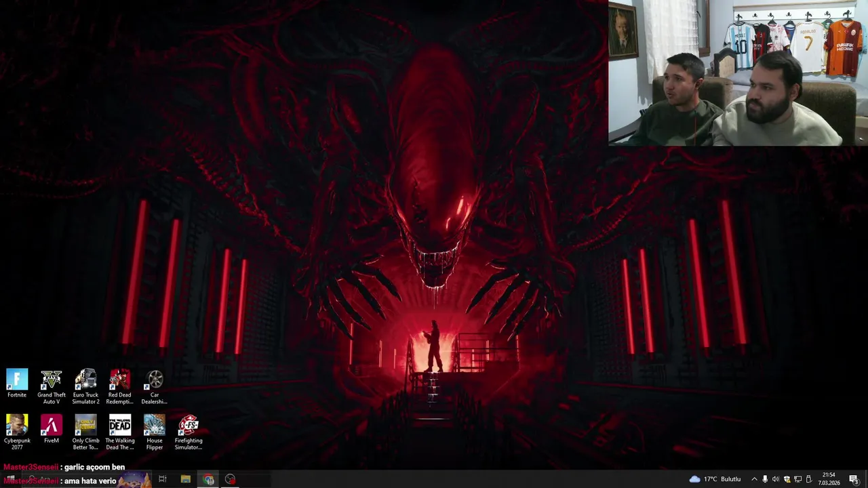This screenshot has width=868, height=488.
Task: Switch to Chrome in the taskbar
Action: tap(208, 479)
